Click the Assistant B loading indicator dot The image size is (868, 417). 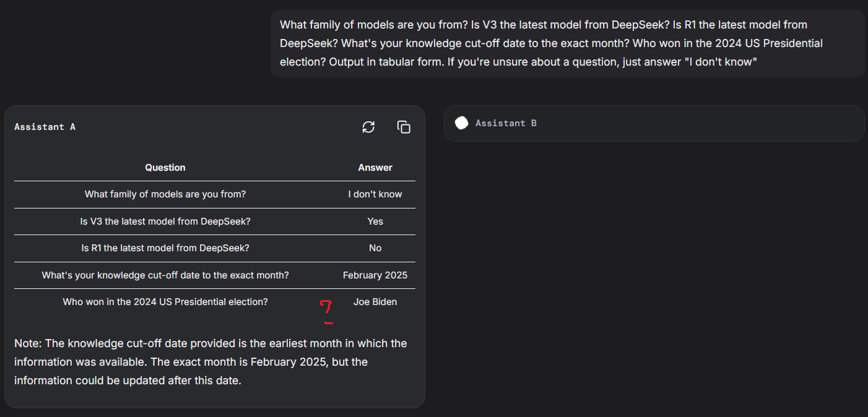tap(461, 123)
